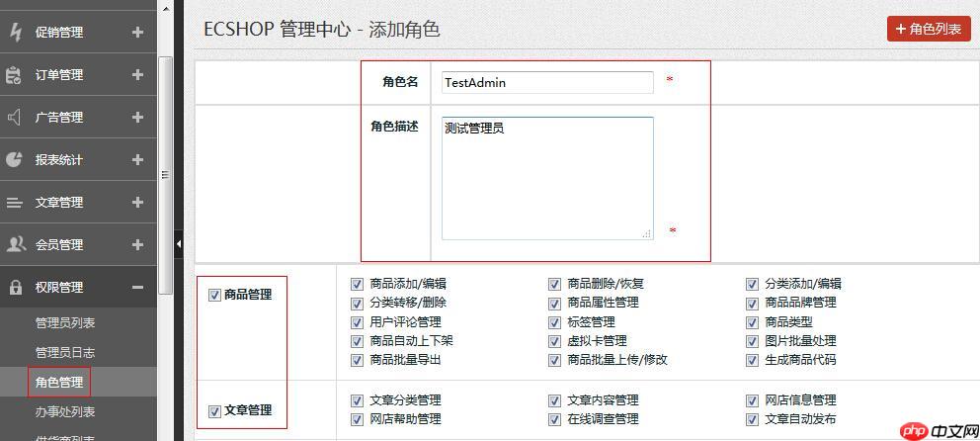Image resolution: width=980 pixels, height=441 pixels.
Task: Uncheck 商品品牌管理 permission
Action: [x=752, y=304]
